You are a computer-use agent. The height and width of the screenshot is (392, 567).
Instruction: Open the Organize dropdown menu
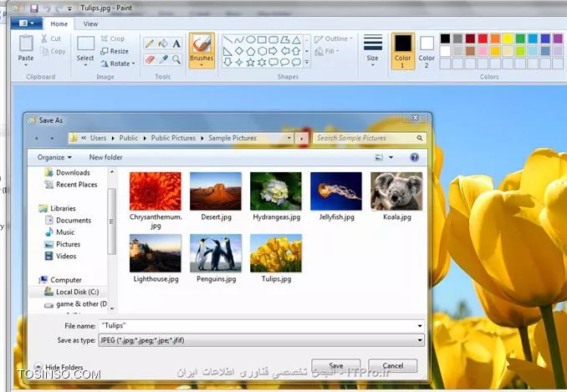tap(54, 157)
